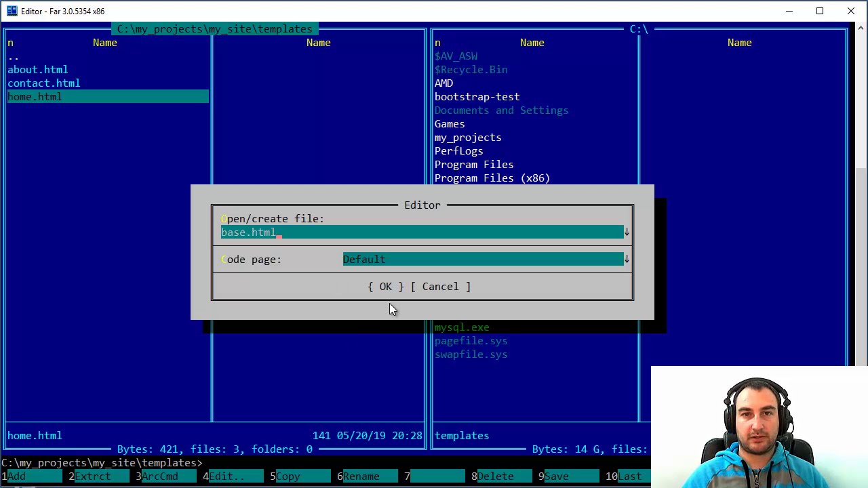Screen dimensions: 868x488
Task: Click the 10 Last function key
Action: (629, 476)
